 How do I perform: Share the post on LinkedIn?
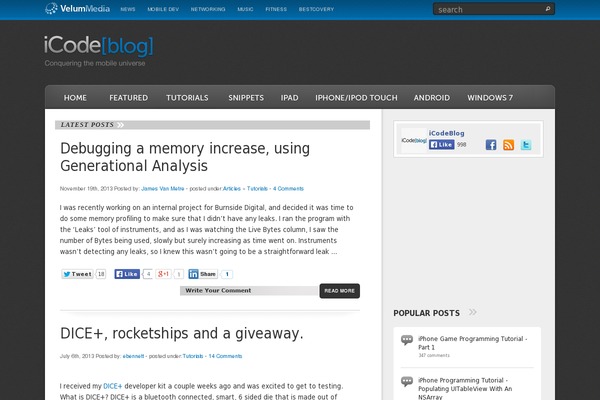[203, 274]
